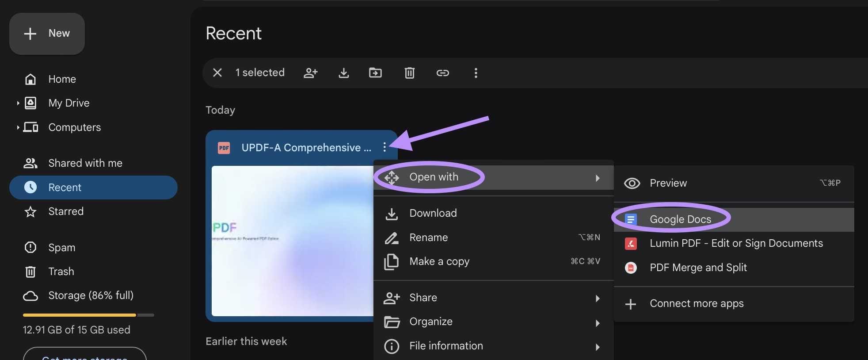
Task: Open with Lumin PDF
Action: click(734, 243)
